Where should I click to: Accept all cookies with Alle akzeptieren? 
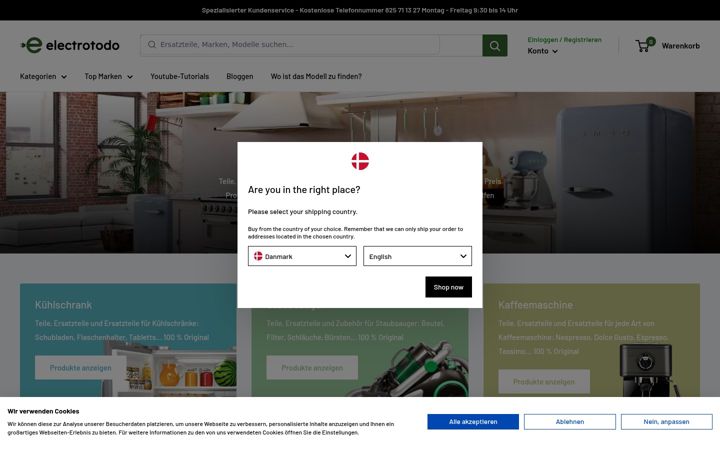tap(473, 422)
